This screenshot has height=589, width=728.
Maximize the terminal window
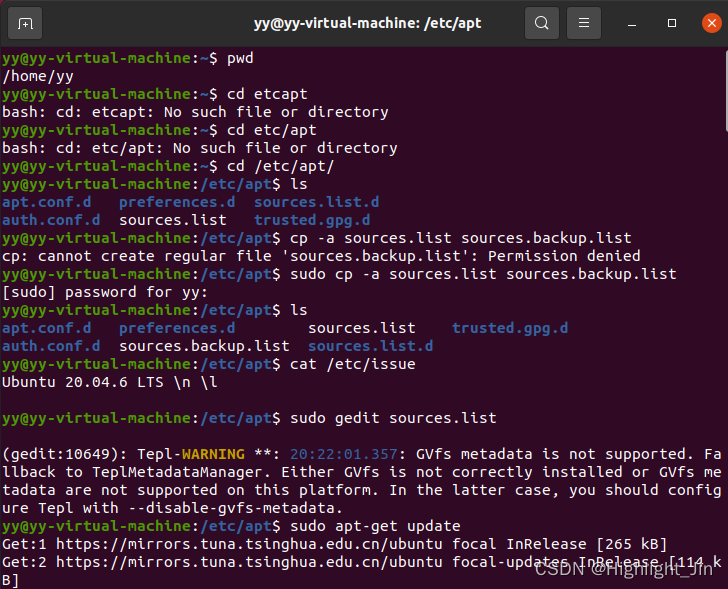click(671, 23)
